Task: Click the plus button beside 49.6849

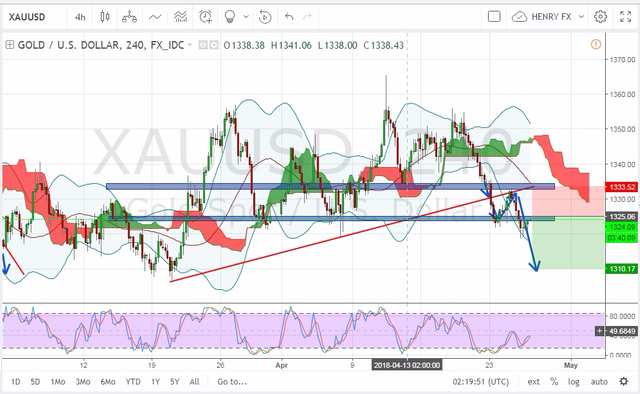Action: coord(599,331)
